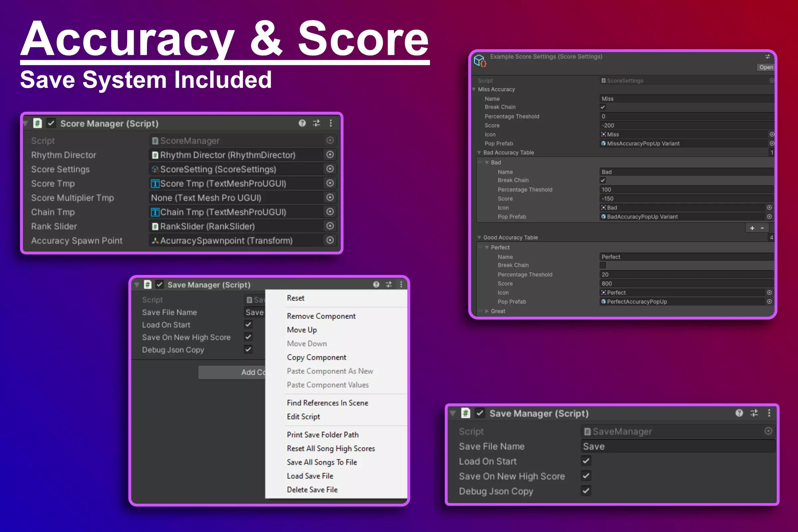Open Score Manager help icon
Screen dimensions: 798x532
click(x=302, y=123)
